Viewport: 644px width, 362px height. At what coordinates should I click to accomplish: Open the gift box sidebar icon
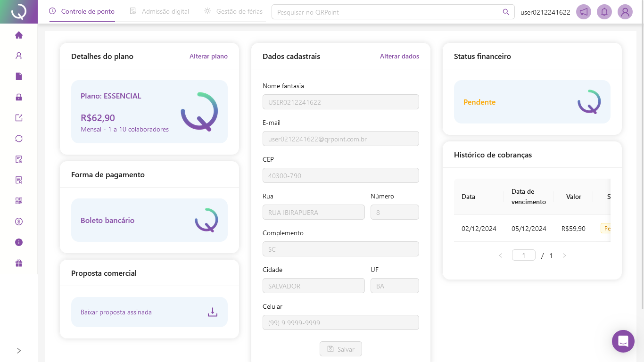tap(19, 263)
